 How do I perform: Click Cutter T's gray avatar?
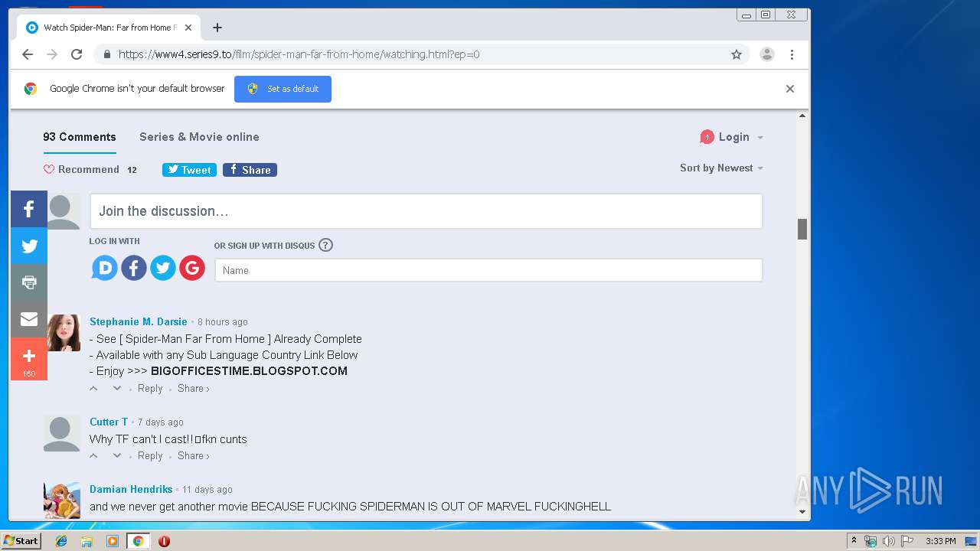tap(62, 433)
